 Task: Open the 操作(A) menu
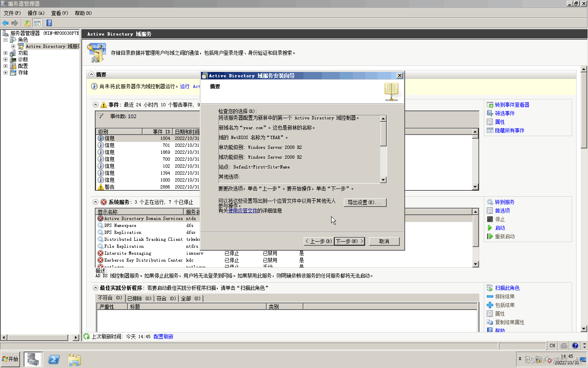click(36, 13)
